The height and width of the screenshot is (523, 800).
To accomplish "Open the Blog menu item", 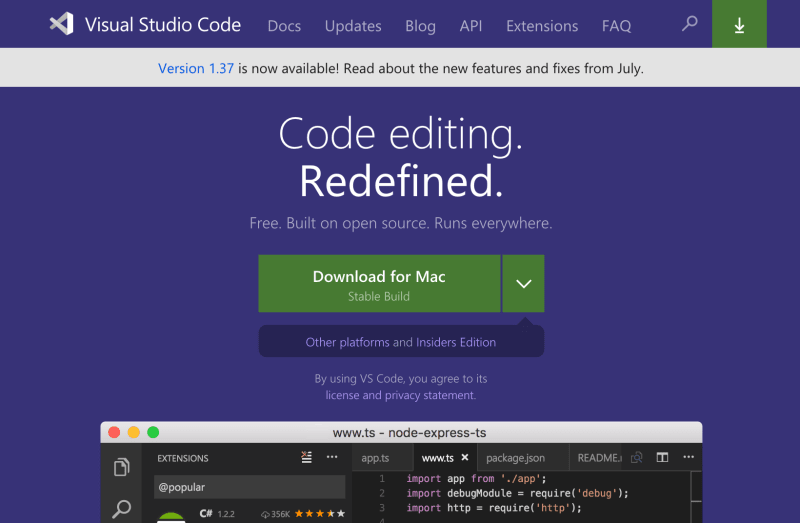I will point(420,26).
